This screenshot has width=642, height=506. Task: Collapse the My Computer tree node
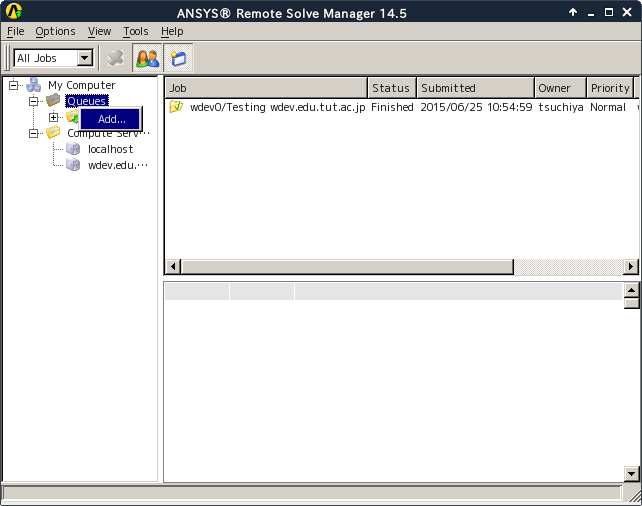[x=14, y=85]
